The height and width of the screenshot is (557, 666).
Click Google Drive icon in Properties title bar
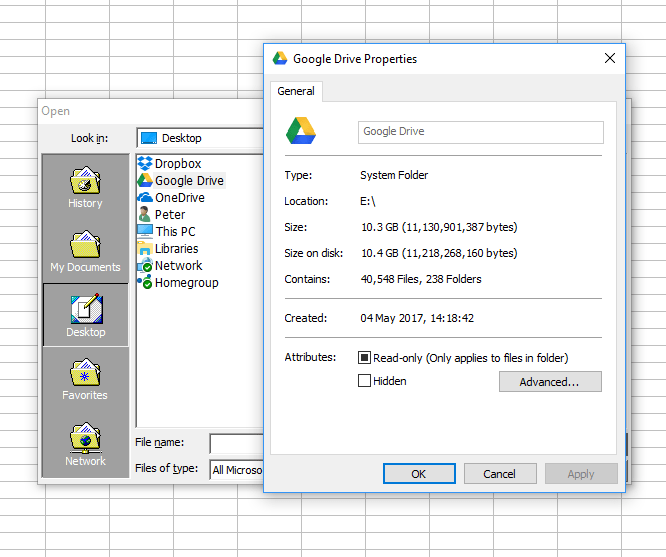[280, 59]
